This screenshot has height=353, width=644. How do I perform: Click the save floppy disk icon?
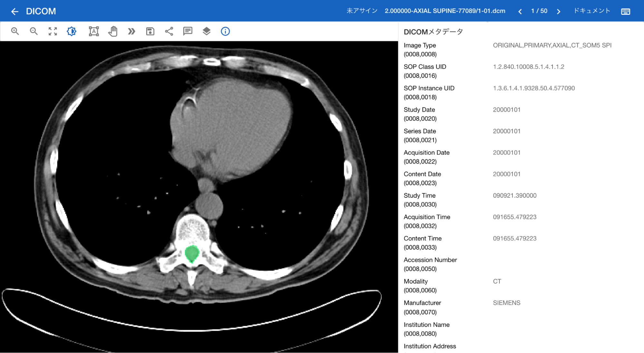tap(150, 31)
